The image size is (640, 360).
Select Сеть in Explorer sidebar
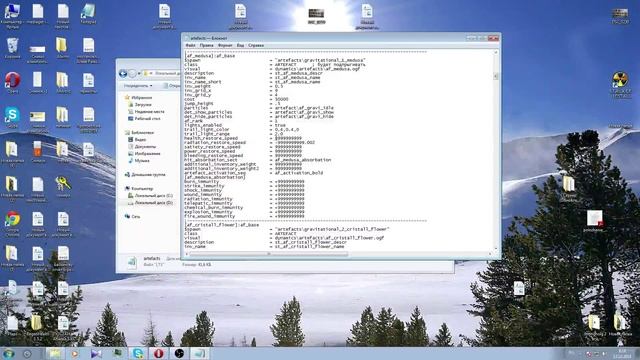coord(133,216)
